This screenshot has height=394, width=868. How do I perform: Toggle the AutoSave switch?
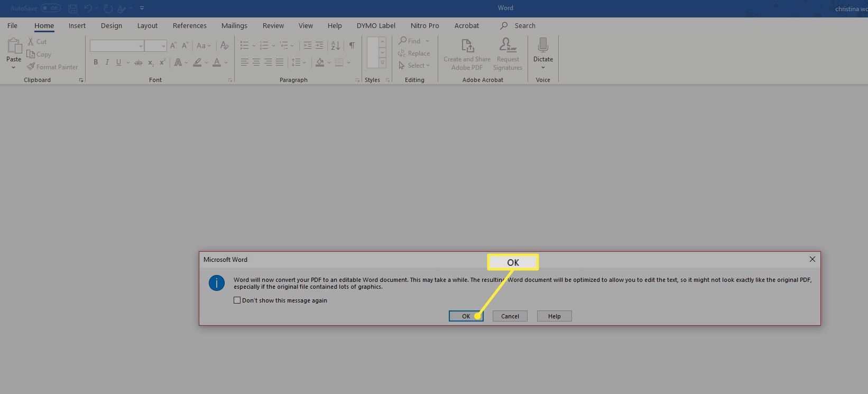point(51,8)
